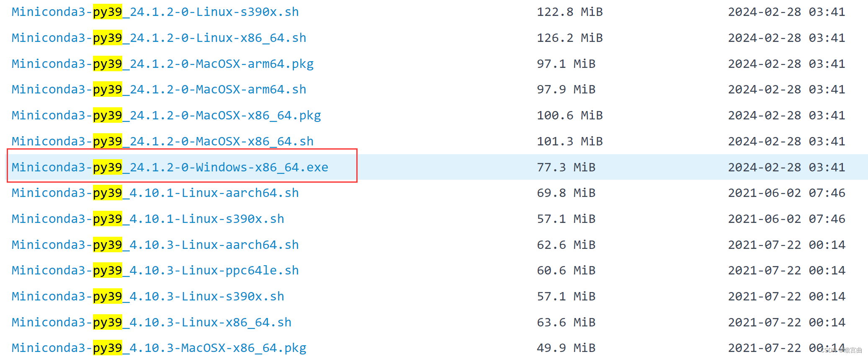The height and width of the screenshot is (357, 868).
Task: Click the date in the 4.10.3-Linux-x86_64.sh row
Action: tap(787, 323)
